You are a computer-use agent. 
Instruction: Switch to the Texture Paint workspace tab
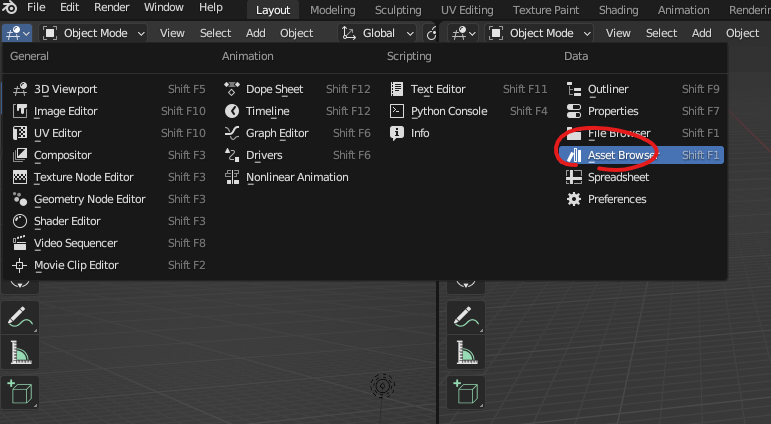coord(546,10)
